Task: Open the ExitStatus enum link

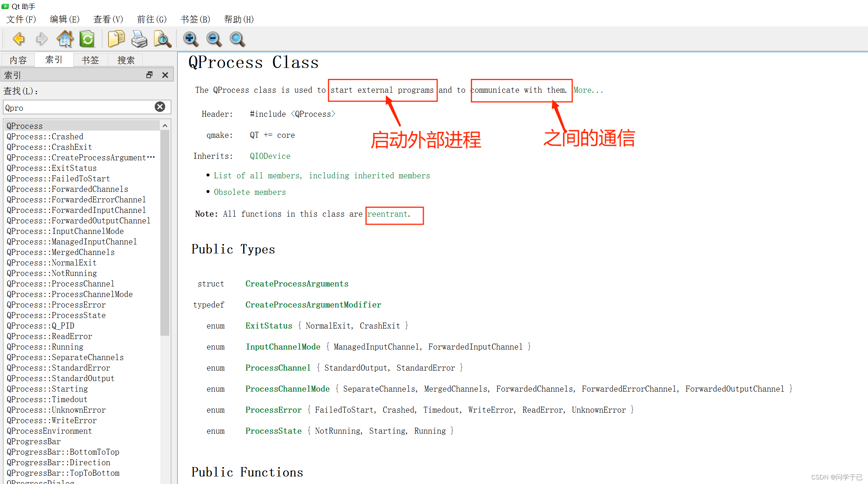Action: click(x=269, y=326)
